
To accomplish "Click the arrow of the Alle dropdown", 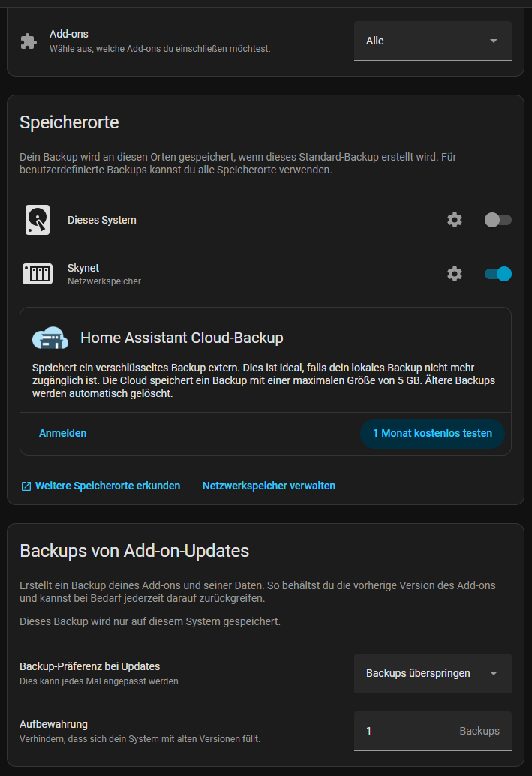I will click(493, 41).
